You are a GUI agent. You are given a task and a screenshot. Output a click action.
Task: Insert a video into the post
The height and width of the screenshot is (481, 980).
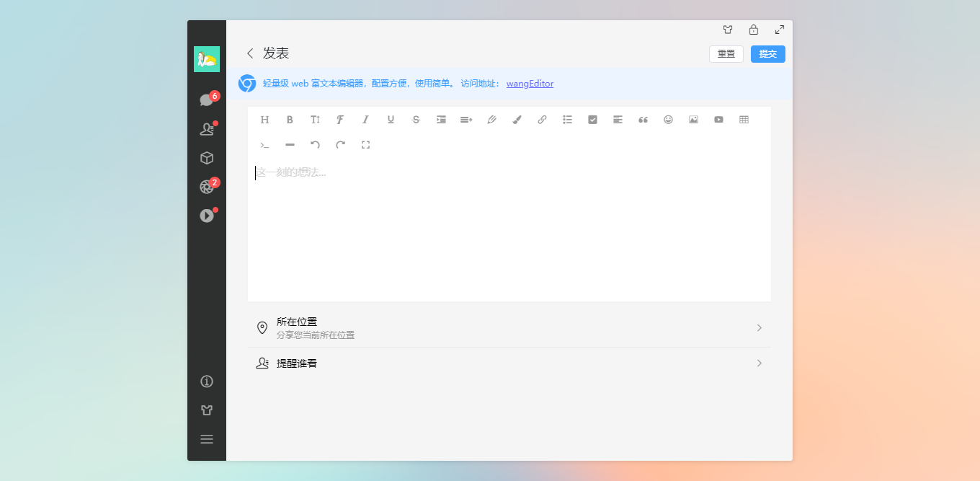(x=718, y=120)
